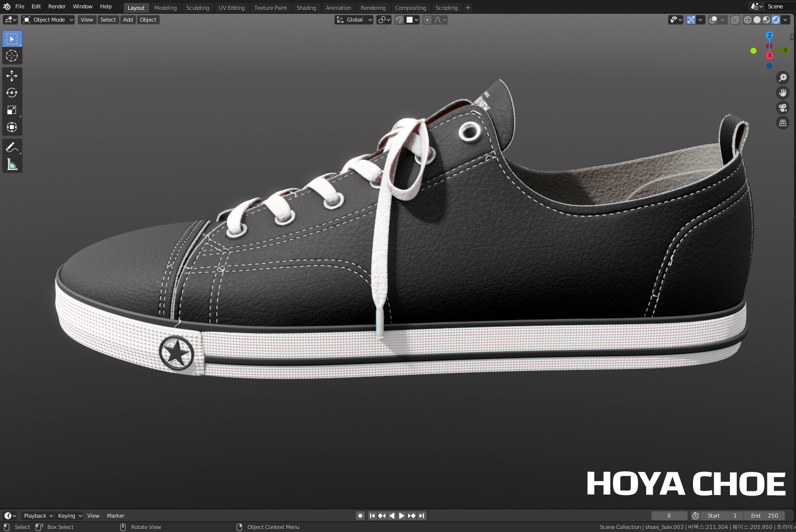The image size is (796, 532).
Task: Switch viewport to rendered shading mode
Action: 775,20
